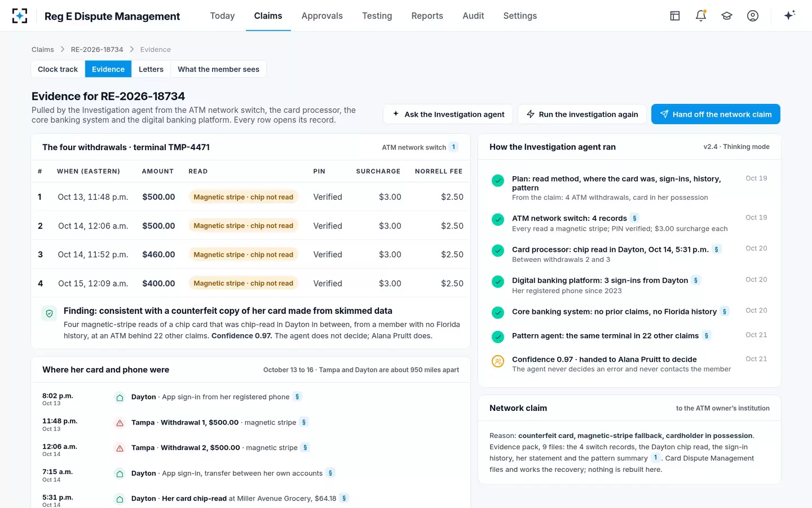Open citation badge on Core banking system step
Image resolution: width=812 pixels, height=508 pixels.
(x=725, y=312)
